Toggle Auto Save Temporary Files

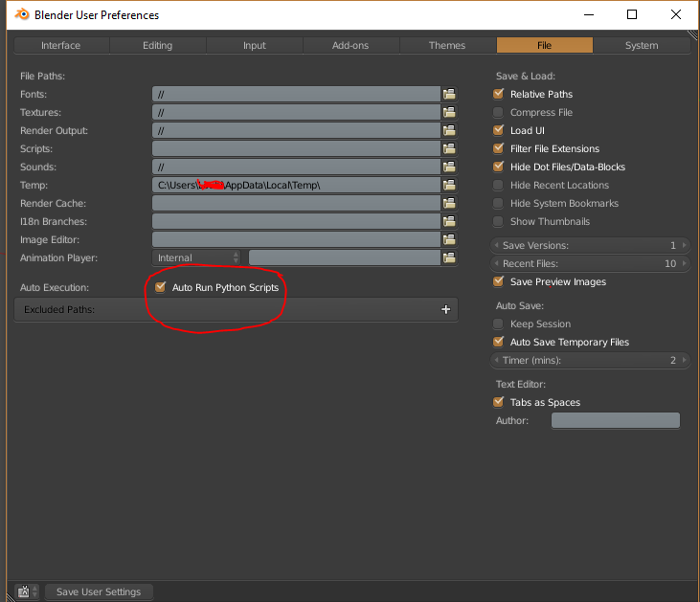(498, 342)
